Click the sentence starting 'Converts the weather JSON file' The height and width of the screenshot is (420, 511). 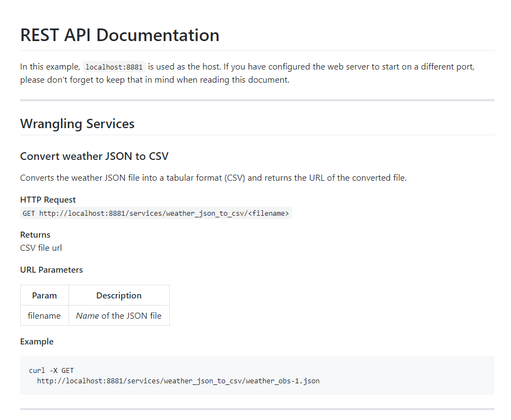[x=213, y=178]
